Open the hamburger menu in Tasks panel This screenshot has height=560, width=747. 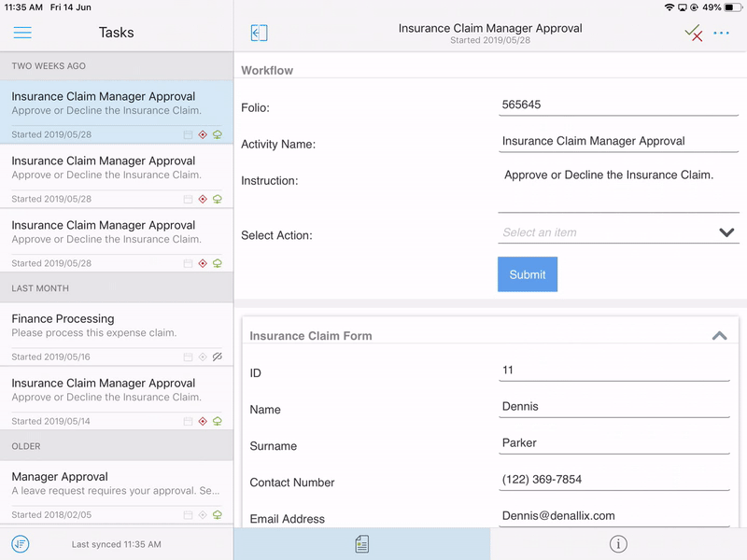(22, 33)
